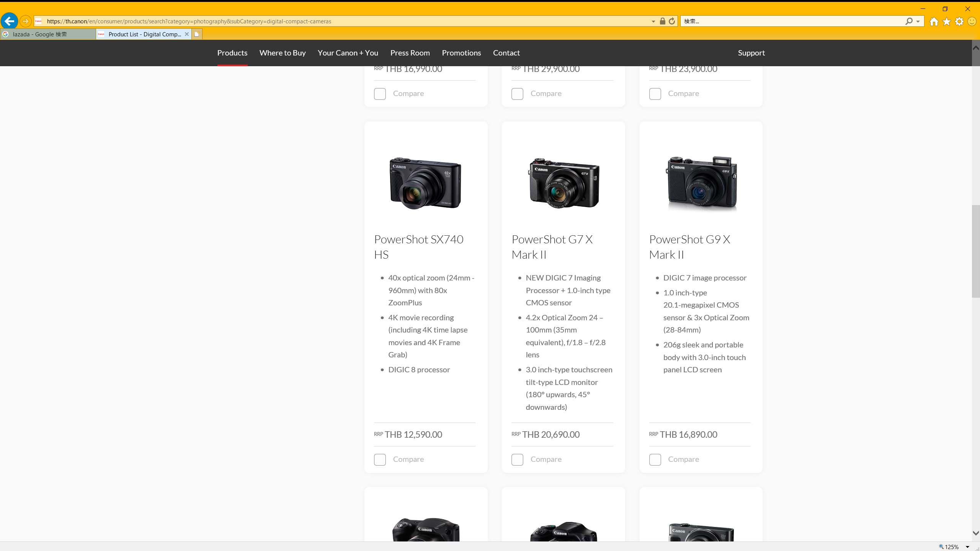Click the 4.2x Optical Zoom bullet text

[x=566, y=336]
